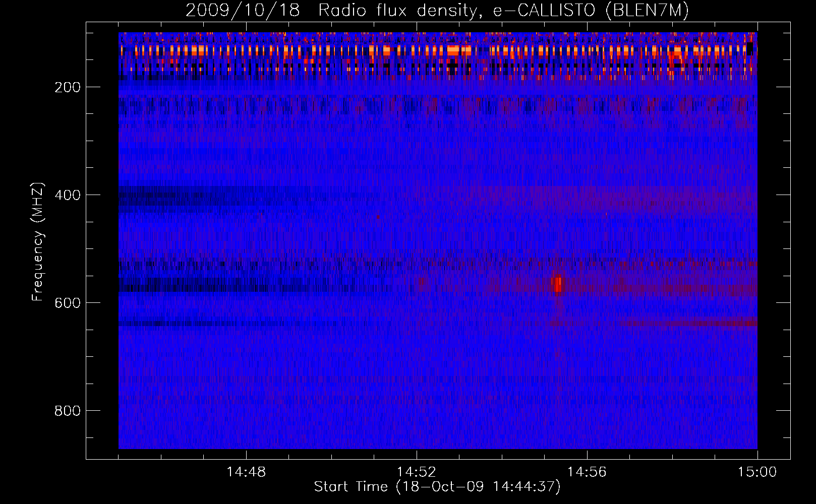
Task: Click the 600 frequency tick label
Action: point(68,303)
